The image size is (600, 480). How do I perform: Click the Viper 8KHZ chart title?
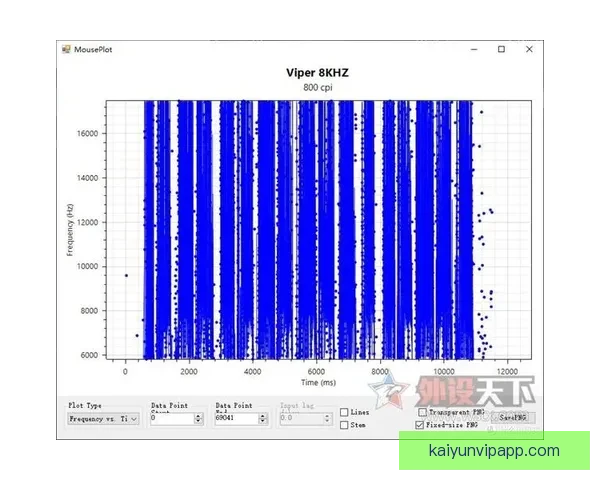317,73
